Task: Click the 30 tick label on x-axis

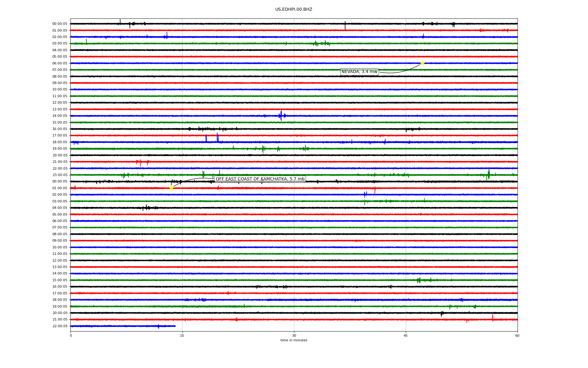Action: coord(294,335)
